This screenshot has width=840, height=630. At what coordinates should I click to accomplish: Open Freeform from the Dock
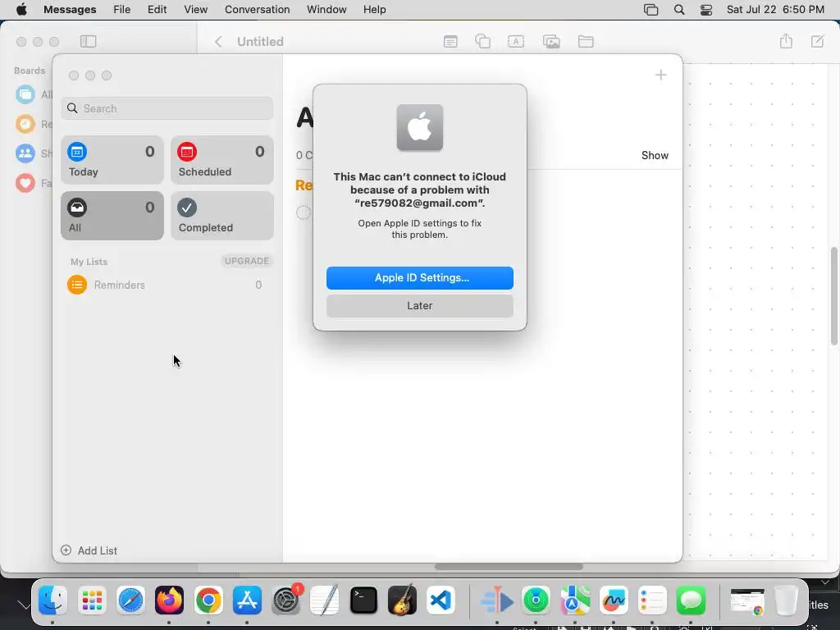[x=614, y=600]
